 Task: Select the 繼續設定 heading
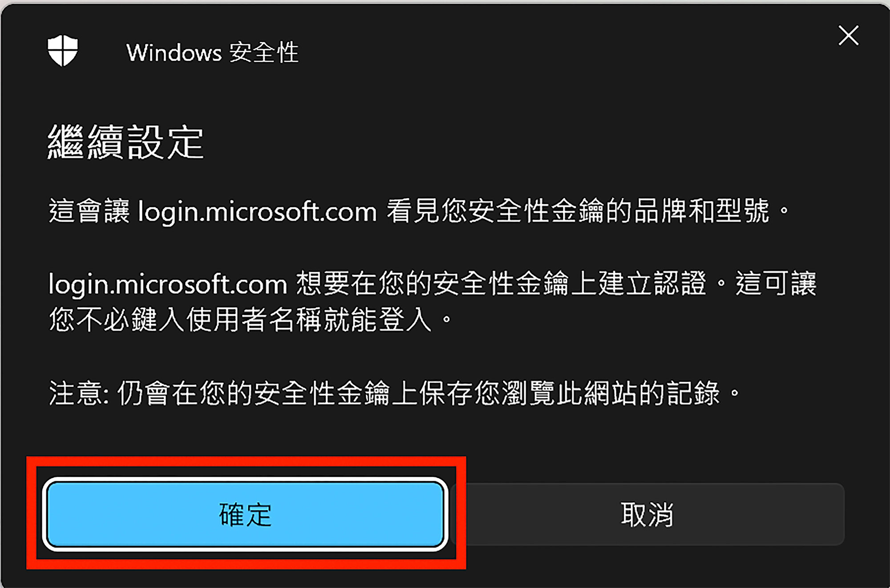pos(126,142)
